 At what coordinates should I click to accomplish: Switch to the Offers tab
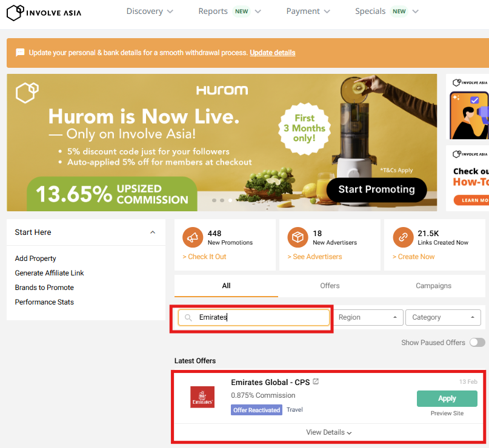330,286
